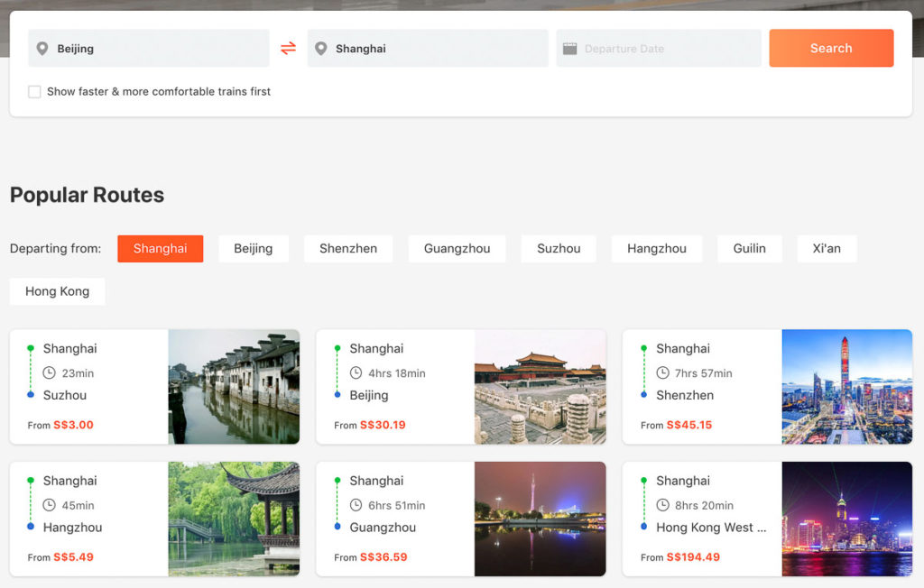Show routes departing from Guilin
This screenshot has width=924, height=588.
click(x=750, y=249)
